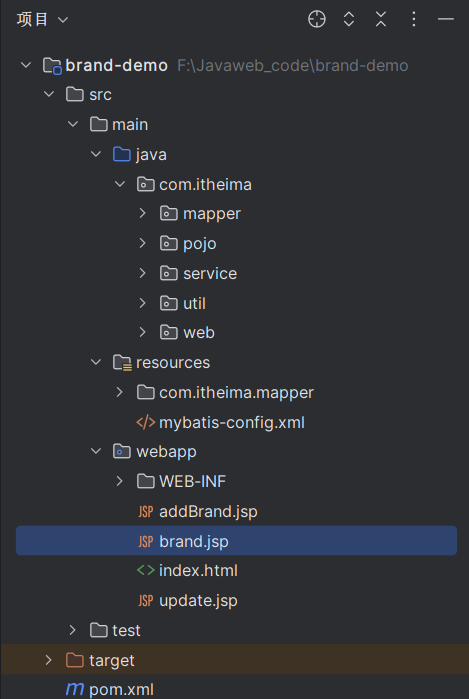Open the 项目 view dropdown
Image resolution: width=469 pixels, height=699 pixels.
(x=42, y=20)
